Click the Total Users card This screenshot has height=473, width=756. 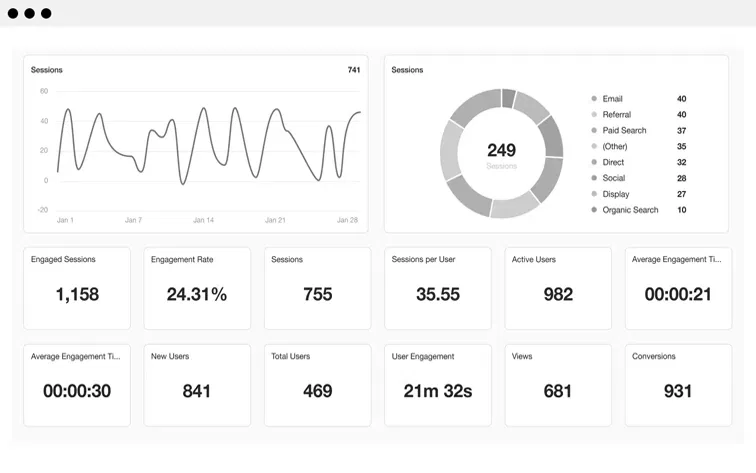317,385
